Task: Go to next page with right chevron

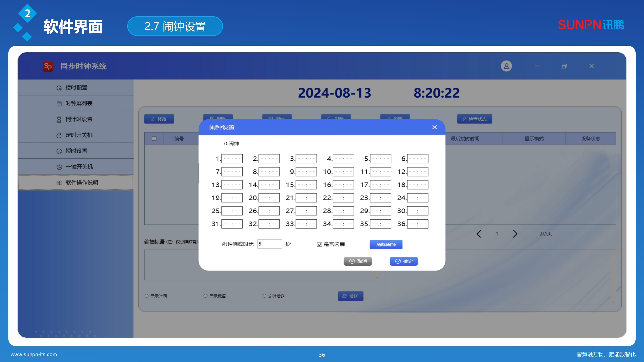Action: pos(515,234)
